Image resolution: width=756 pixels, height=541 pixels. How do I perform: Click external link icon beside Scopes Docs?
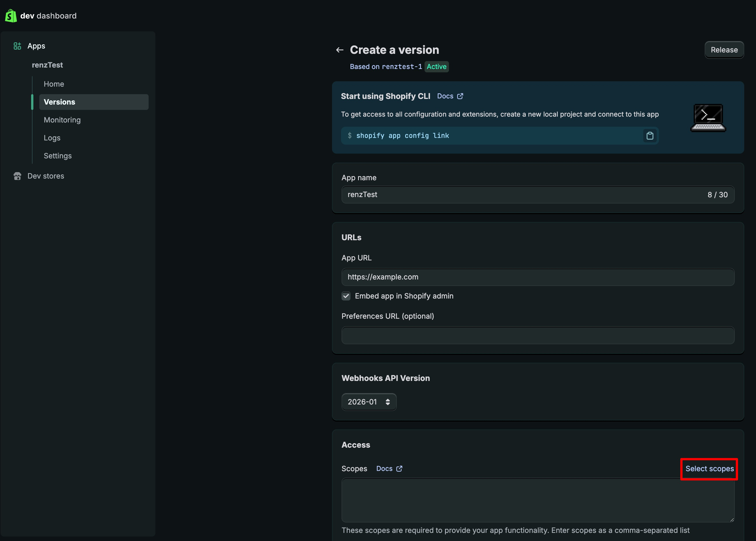(x=399, y=469)
